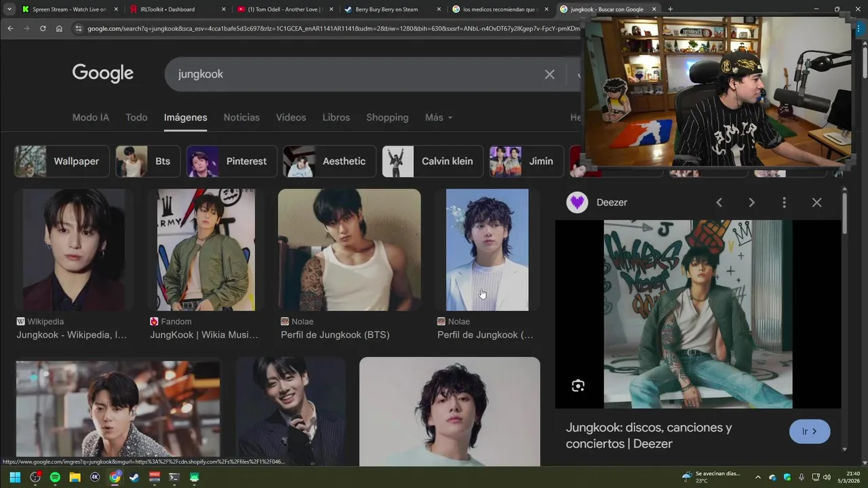868x488 pixels.
Task: Open the weather widget showing 23°C
Action: 711,477
